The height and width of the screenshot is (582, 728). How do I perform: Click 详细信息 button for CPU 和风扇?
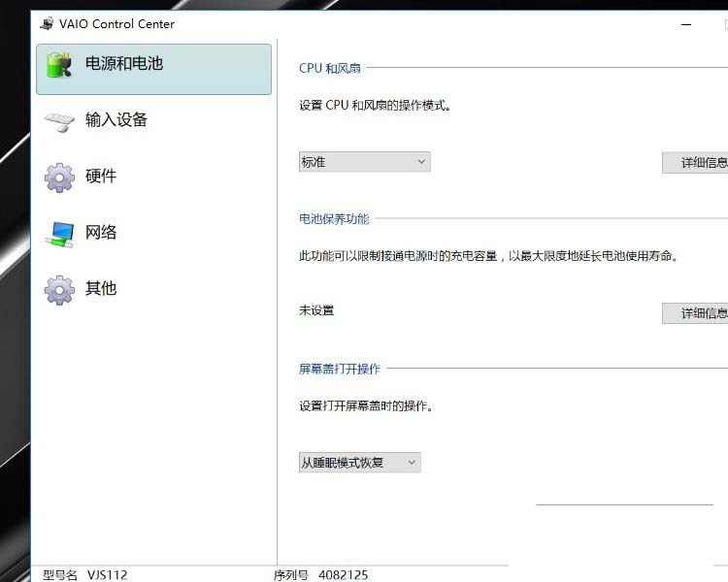695,162
